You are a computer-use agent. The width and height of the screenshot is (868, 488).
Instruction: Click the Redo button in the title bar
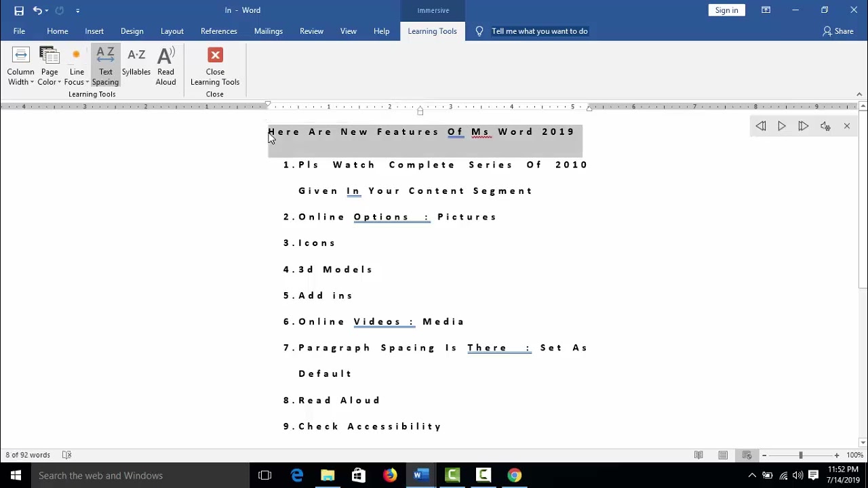[60, 10]
